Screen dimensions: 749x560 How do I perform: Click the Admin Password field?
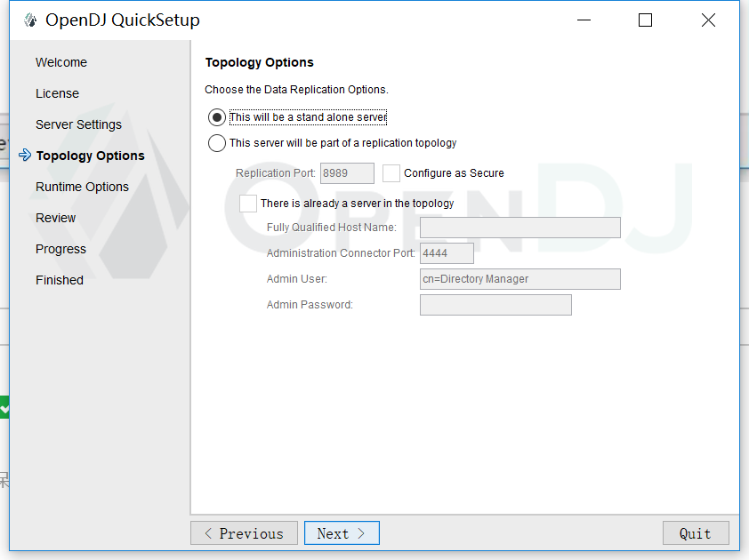495,305
